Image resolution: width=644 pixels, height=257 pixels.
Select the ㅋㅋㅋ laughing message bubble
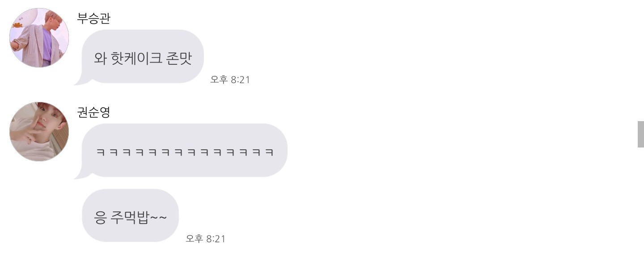click(x=184, y=151)
